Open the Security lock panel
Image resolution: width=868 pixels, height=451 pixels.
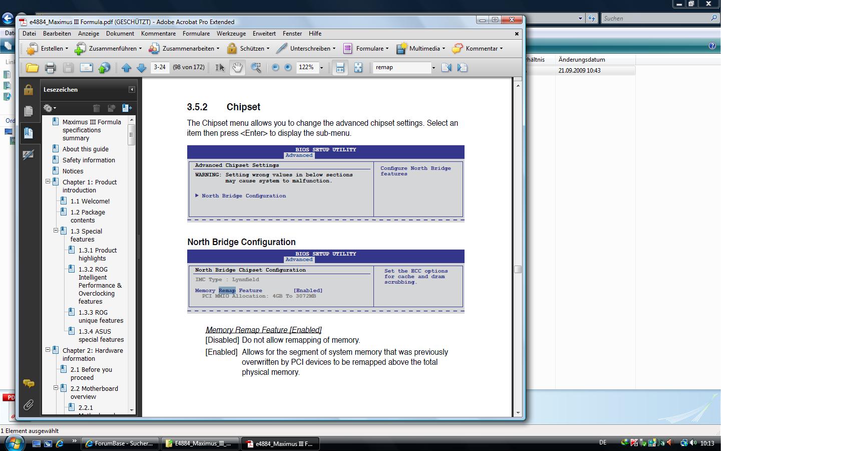(29, 90)
